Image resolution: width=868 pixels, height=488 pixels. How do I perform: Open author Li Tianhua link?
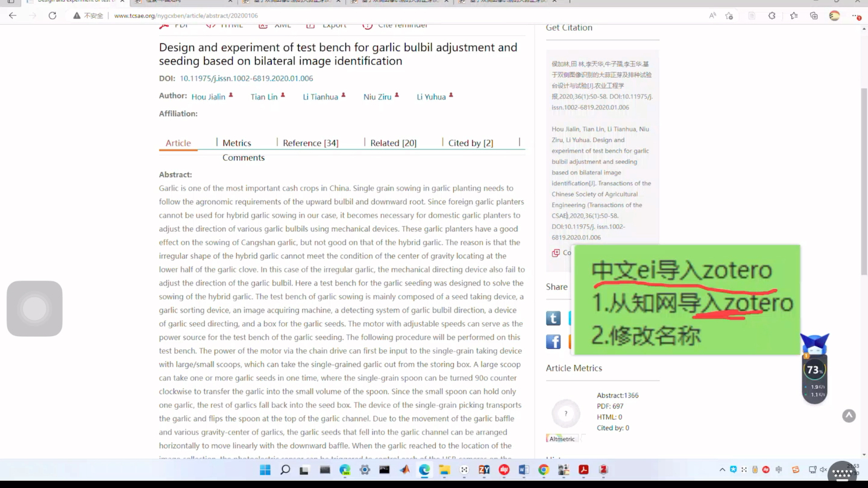click(320, 97)
